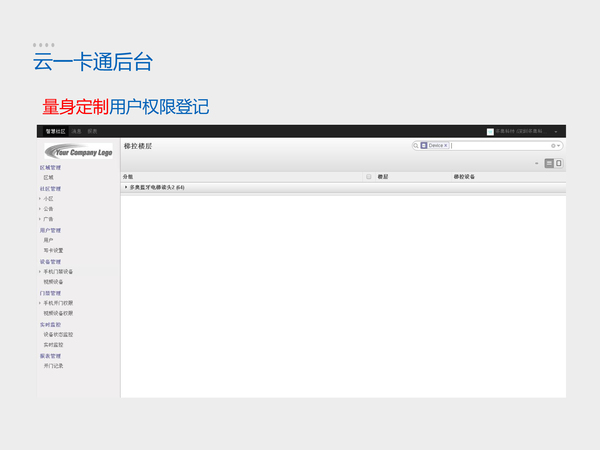This screenshot has height=450, width=600.
Task: Open 写卡设置 in the sidebar
Action: pos(53,251)
